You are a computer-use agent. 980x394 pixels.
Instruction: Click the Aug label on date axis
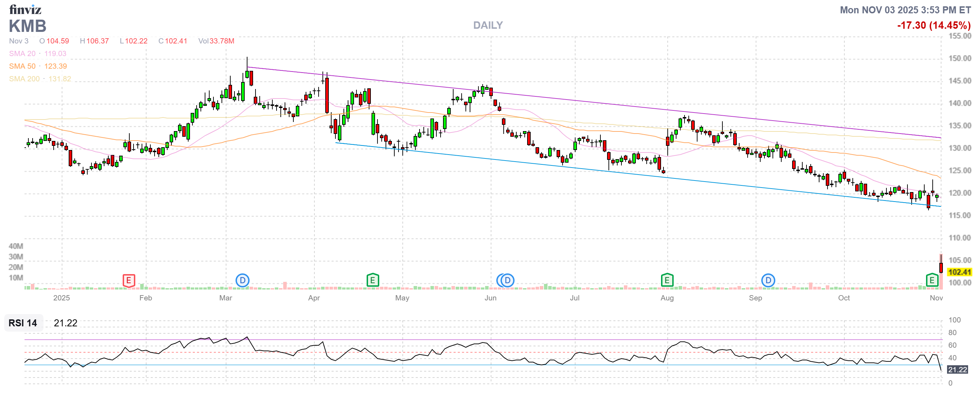coord(667,298)
